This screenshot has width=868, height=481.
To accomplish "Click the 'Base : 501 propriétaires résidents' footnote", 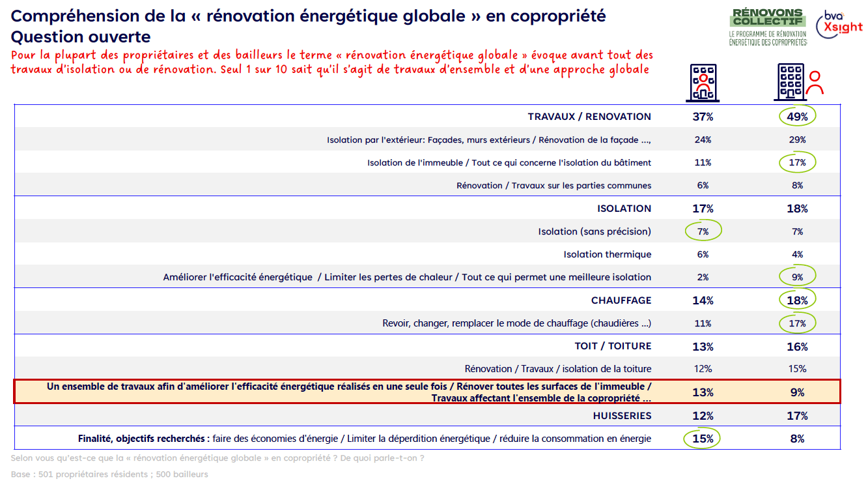I will coord(109,474).
